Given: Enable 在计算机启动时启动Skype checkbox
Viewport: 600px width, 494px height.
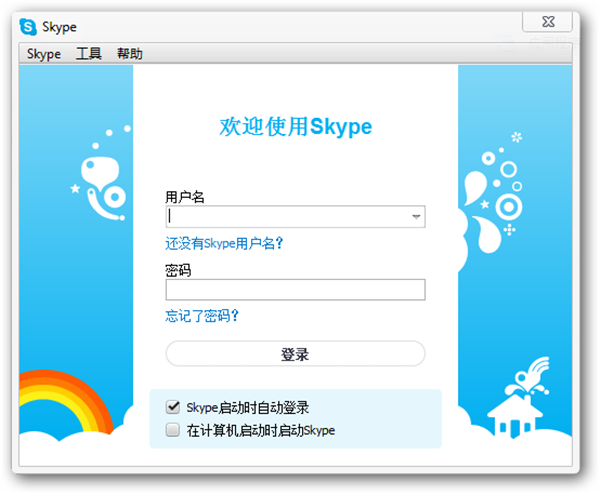Looking at the screenshot, I should pyautogui.click(x=173, y=430).
